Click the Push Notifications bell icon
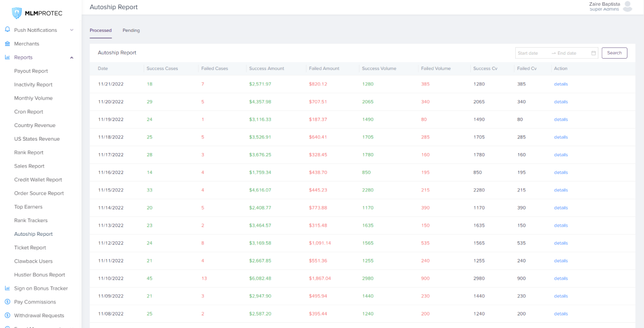The image size is (644, 328). coord(7,30)
